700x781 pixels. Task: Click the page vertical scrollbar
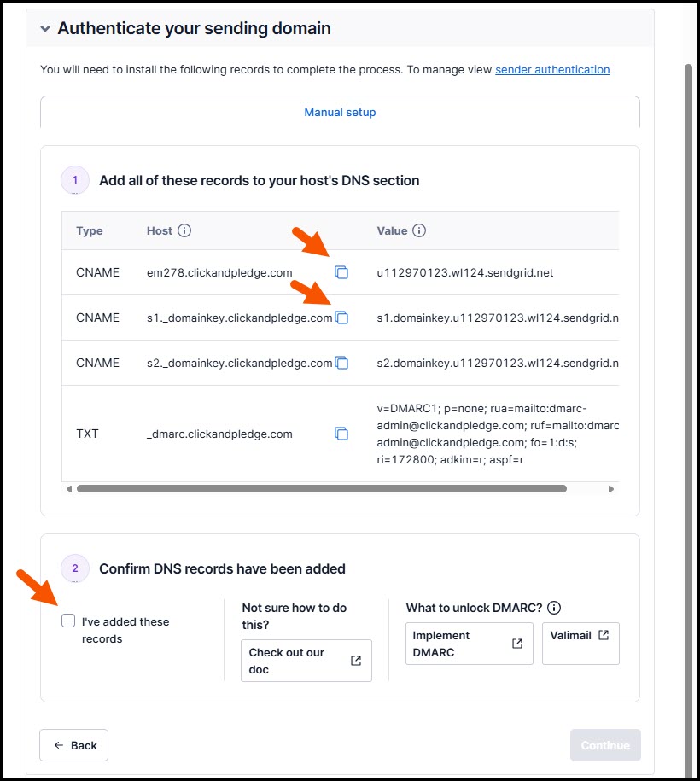coord(688,418)
